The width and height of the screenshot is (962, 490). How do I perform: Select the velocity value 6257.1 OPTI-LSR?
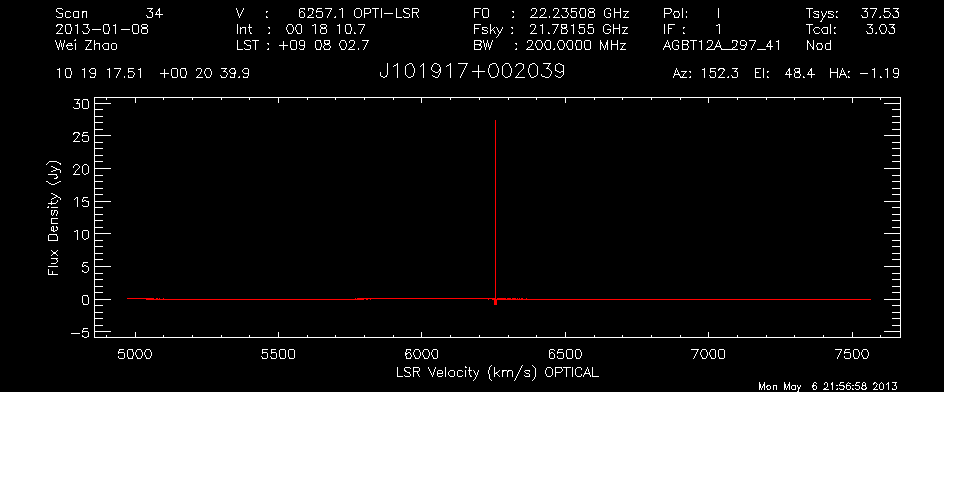click(x=359, y=13)
